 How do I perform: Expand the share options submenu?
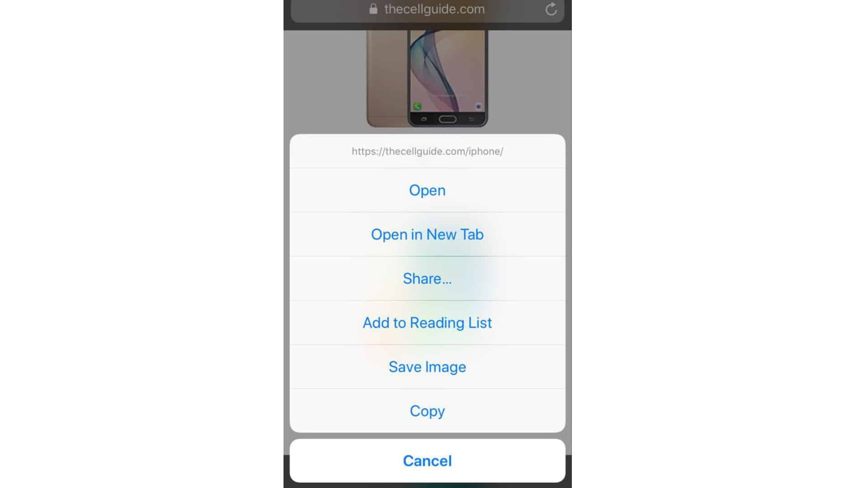(x=427, y=278)
